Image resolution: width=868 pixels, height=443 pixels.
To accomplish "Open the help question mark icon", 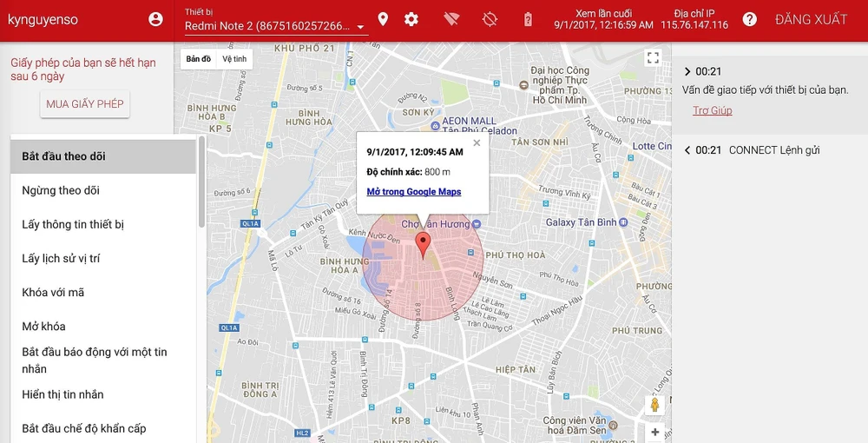I will (x=750, y=19).
